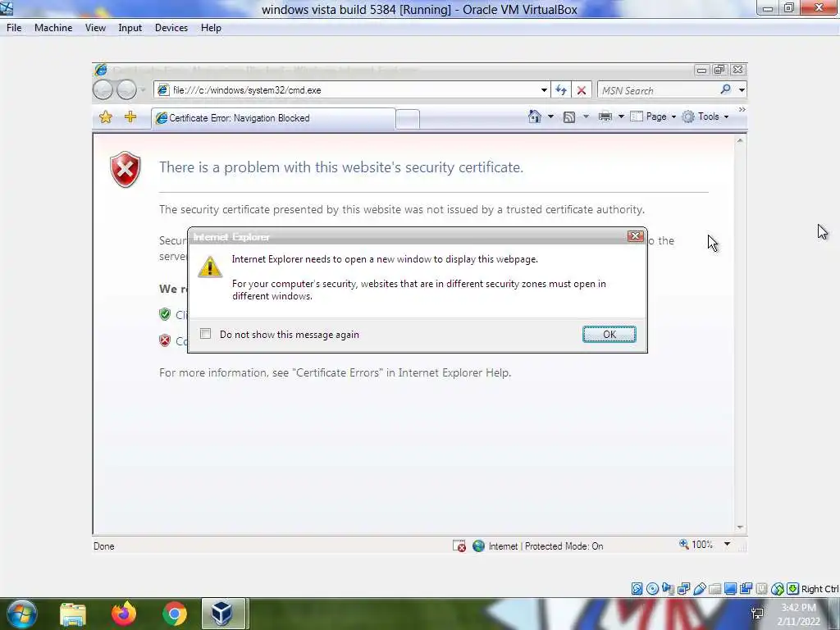Open the View menu
The height and width of the screenshot is (630, 840).
click(95, 28)
